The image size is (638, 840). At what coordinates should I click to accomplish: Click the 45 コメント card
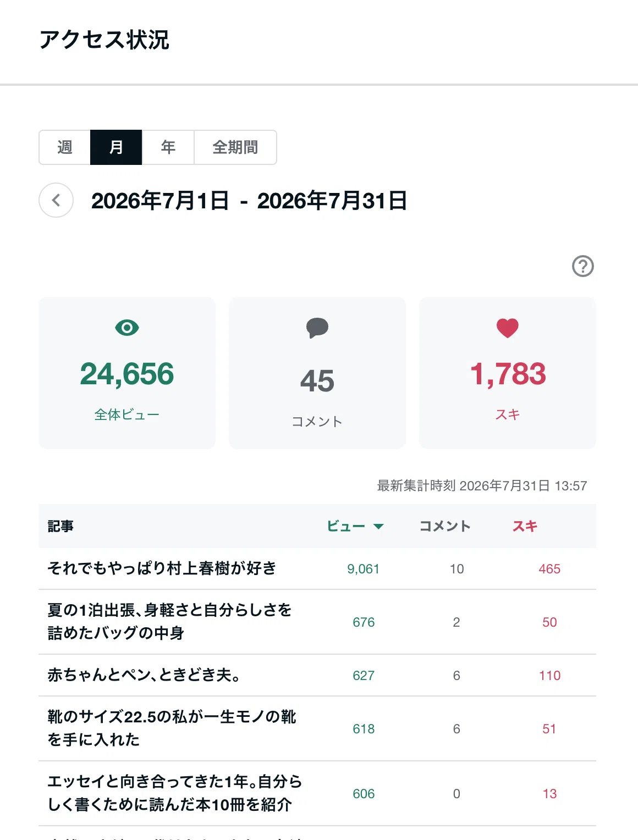click(317, 373)
